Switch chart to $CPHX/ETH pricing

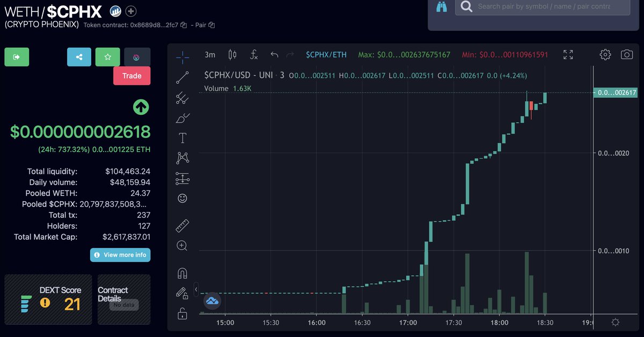(326, 55)
